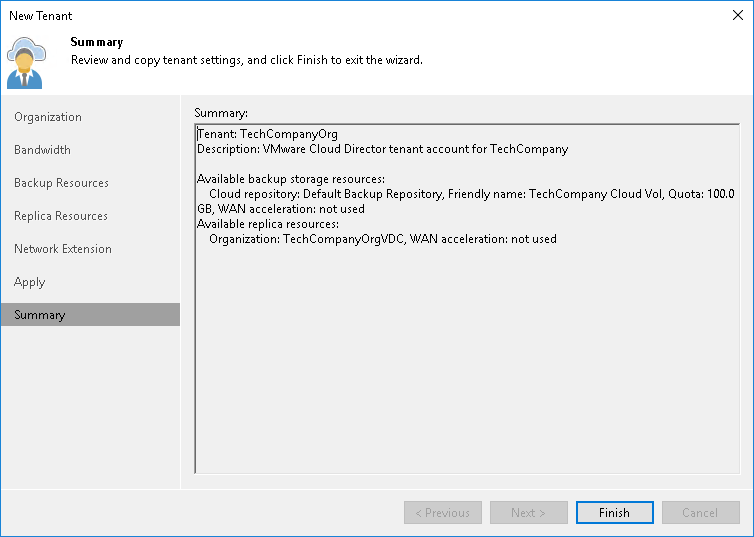
Task: Click the Description line in summary
Action: [383, 149]
